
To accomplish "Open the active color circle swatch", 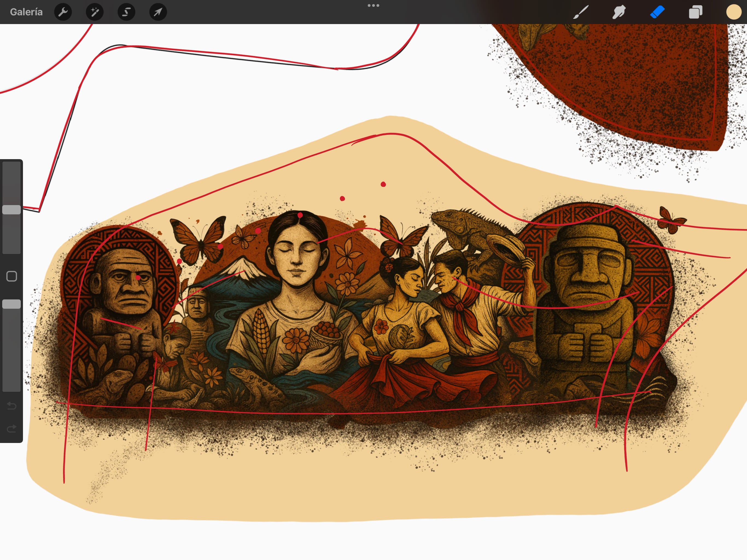I will (x=734, y=12).
